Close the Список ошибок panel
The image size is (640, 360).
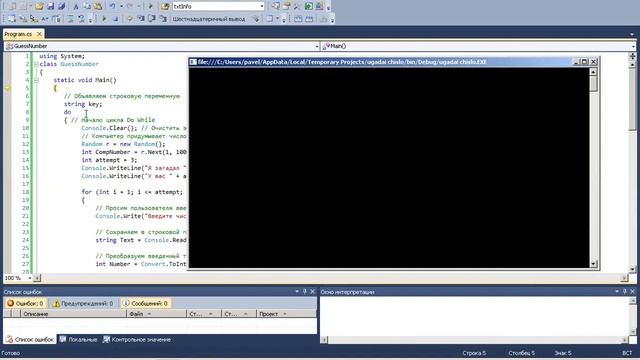coord(312,291)
